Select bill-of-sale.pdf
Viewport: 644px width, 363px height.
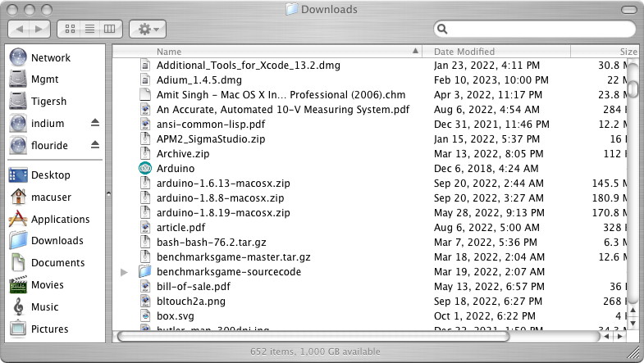point(193,287)
